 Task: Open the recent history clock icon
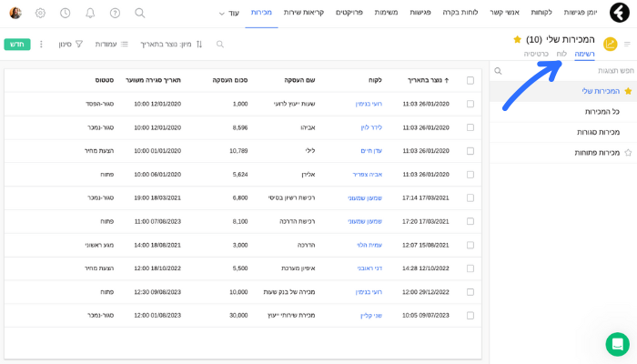pyautogui.click(x=65, y=13)
